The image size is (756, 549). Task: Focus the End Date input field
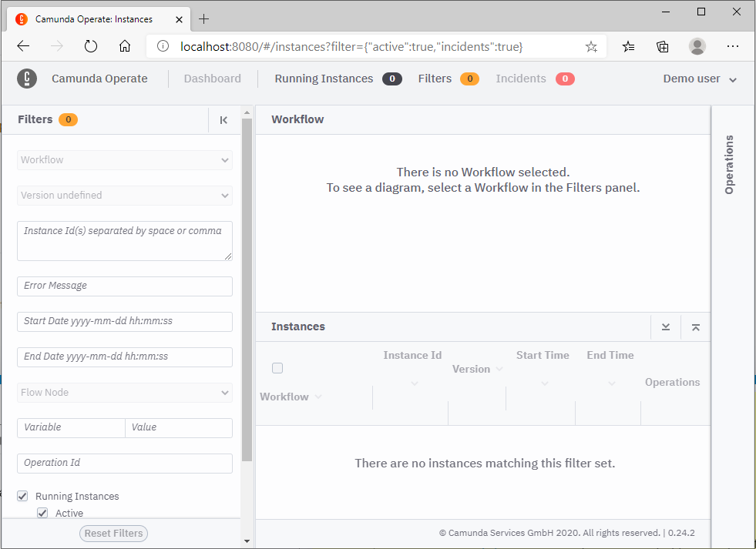point(125,357)
